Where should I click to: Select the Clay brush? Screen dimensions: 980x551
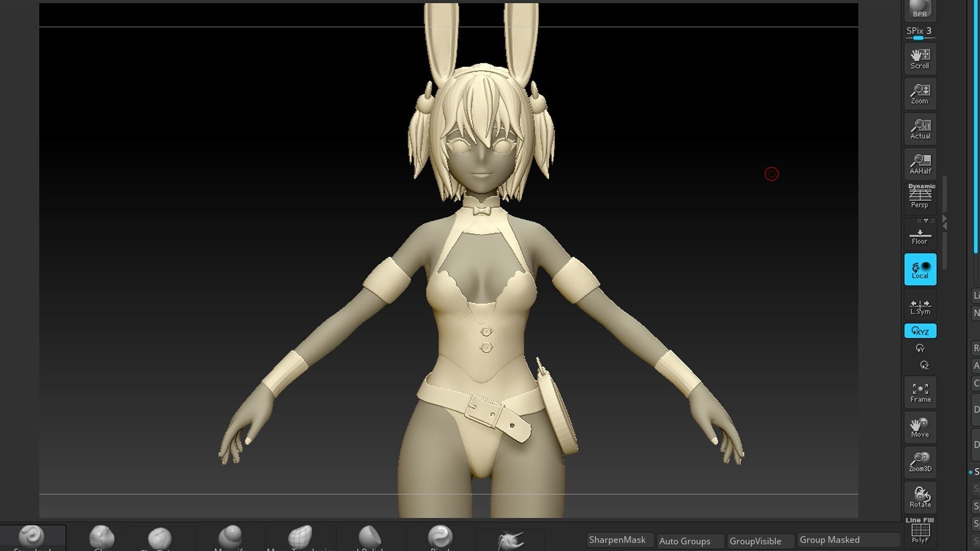(102, 538)
